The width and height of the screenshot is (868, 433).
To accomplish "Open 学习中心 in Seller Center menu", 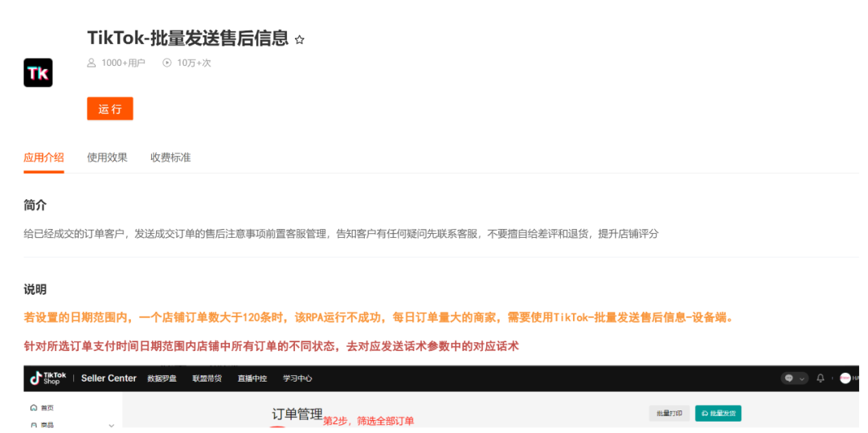I will [297, 379].
